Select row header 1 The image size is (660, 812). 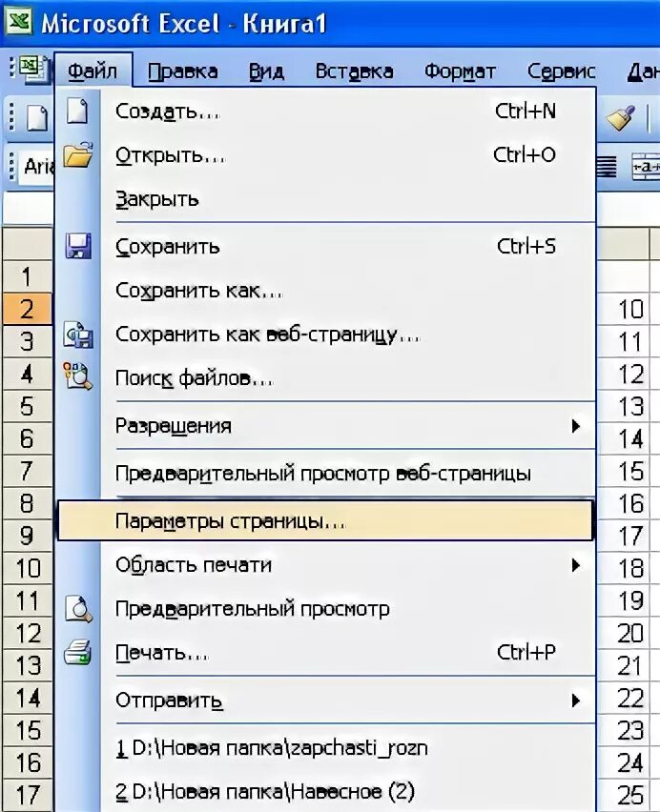[27, 277]
